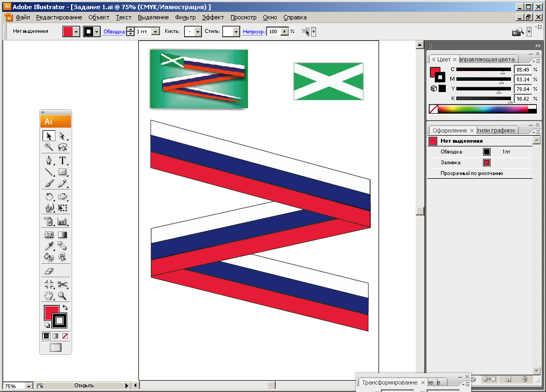The height and width of the screenshot is (392, 546).
Task: Select the Free Transform tool
Action: click(x=62, y=208)
